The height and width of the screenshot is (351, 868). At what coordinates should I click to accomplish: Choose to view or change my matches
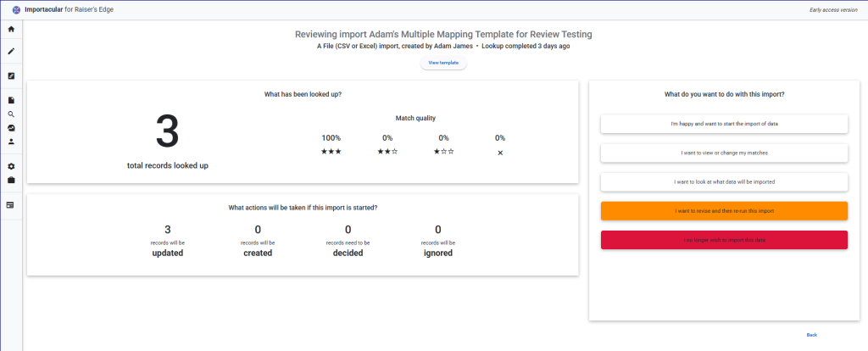point(724,153)
